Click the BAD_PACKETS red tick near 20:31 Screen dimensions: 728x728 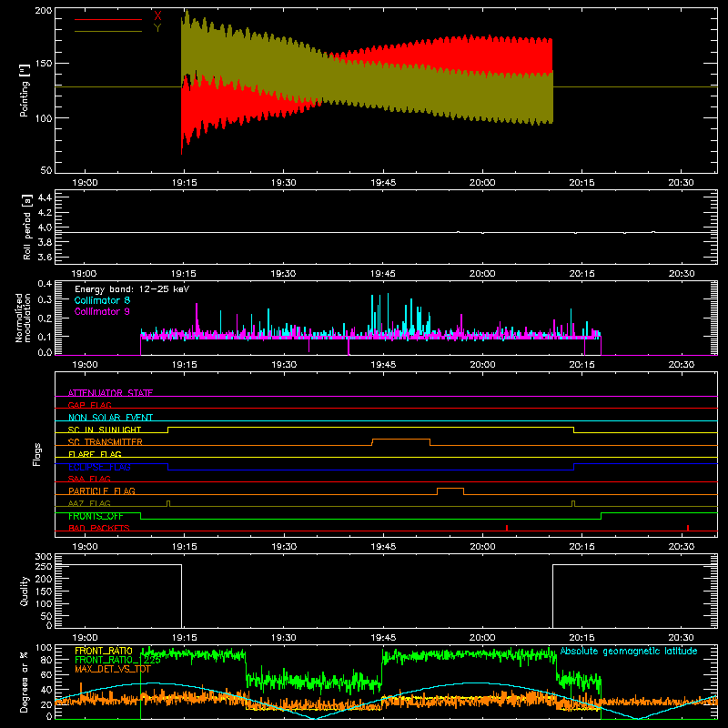point(688,528)
